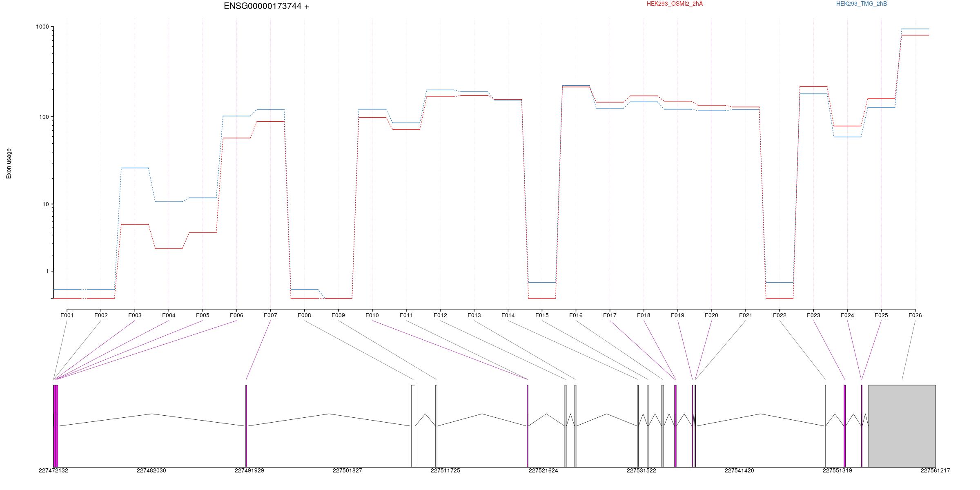Click exon label E013
The image size is (980, 490).
474,315
